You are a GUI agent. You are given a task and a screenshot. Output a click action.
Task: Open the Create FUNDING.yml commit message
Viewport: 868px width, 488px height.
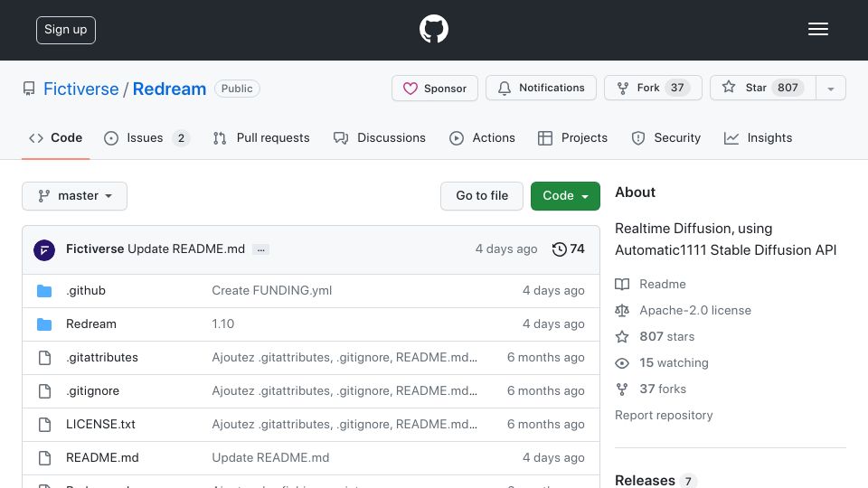coord(272,290)
